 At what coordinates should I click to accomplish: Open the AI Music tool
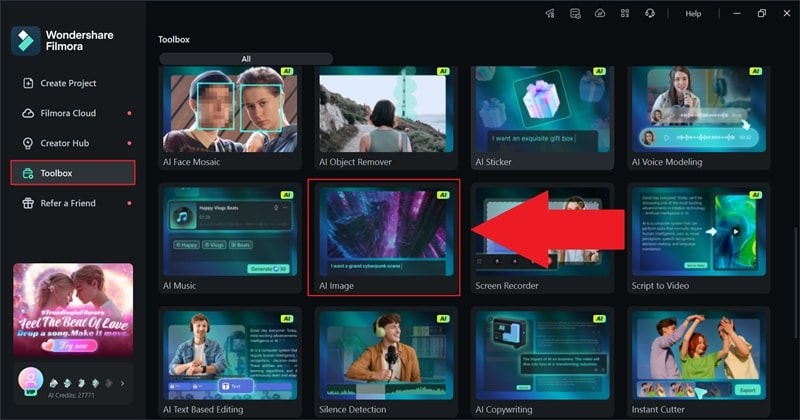click(230, 238)
